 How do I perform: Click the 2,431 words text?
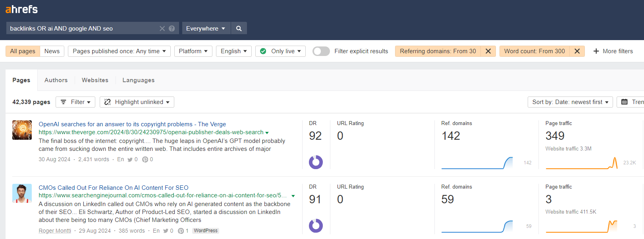[x=94, y=160]
